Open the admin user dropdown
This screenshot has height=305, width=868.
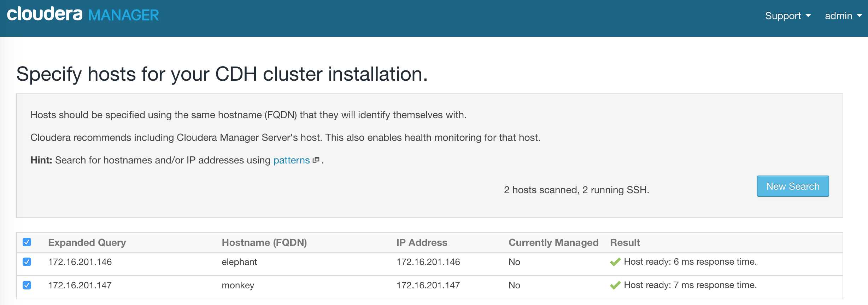(x=843, y=16)
